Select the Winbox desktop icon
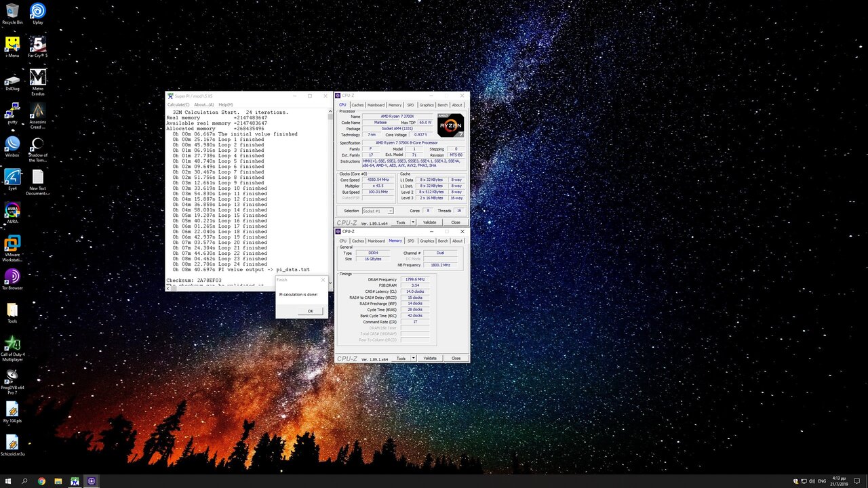868x488 pixels. coord(12,146)
